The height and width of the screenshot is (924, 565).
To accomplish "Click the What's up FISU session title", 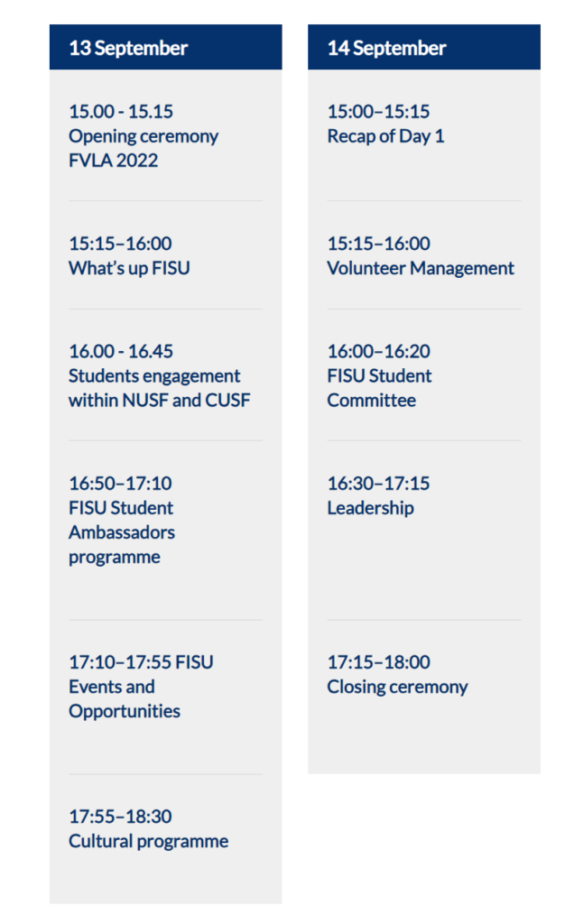I will tap(129, 268).
